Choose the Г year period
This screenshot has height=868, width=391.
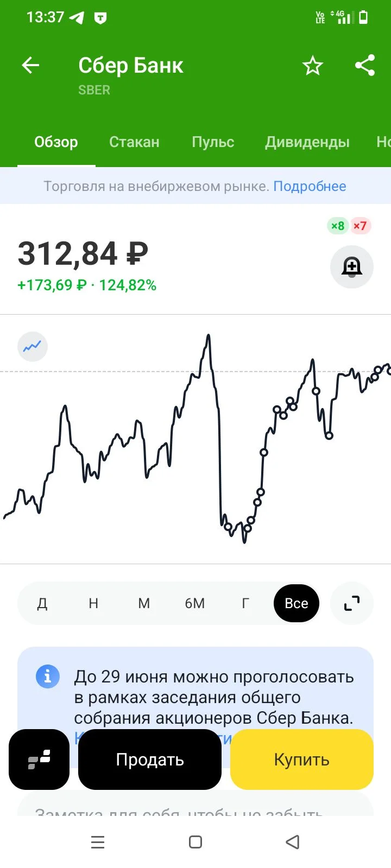(x=245, y=603)
